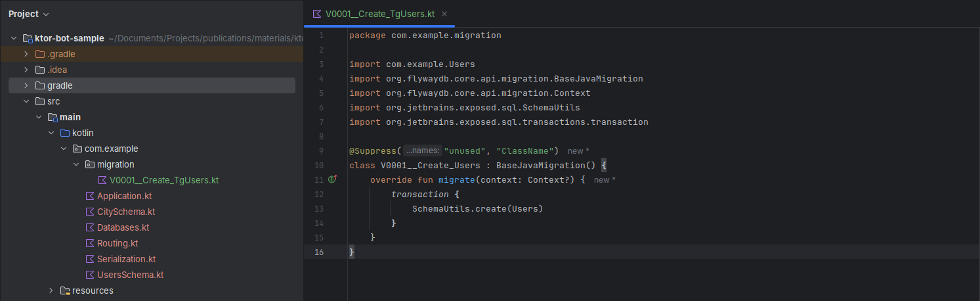Collapse the com.example package
Image resolution: width=980 pixels, height=301 pixels.
tap(64, 149)
